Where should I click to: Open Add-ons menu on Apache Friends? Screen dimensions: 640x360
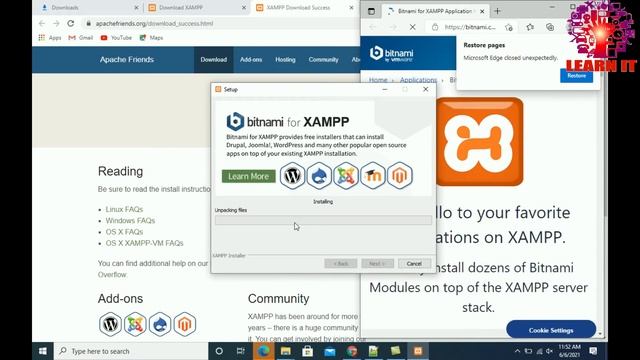click(x=251, y=60)
